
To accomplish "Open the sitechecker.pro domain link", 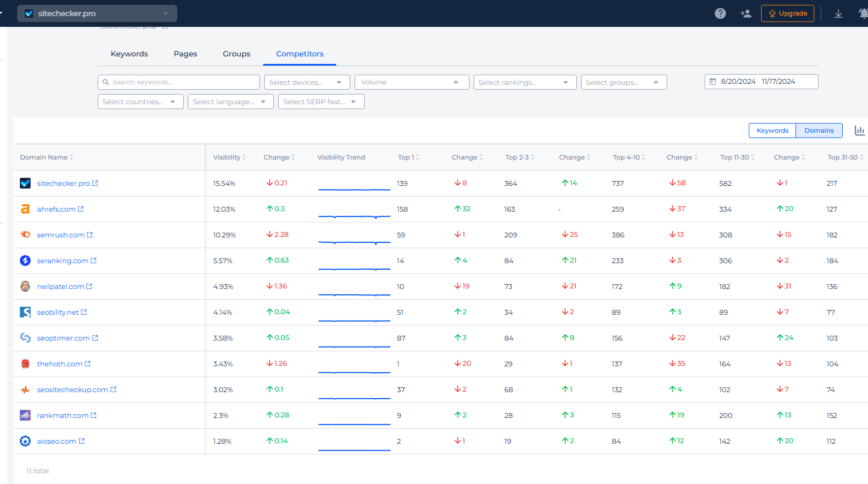I will (x=63, y=183).
